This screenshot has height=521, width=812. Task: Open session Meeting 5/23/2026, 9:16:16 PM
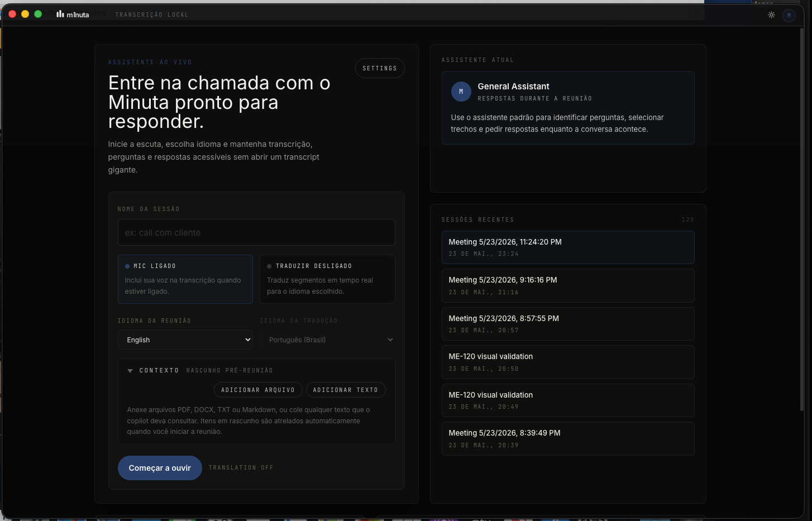[568, 285]
